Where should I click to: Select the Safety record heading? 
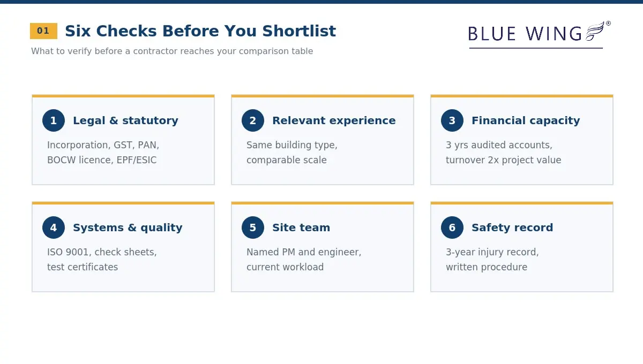(512, 227)
